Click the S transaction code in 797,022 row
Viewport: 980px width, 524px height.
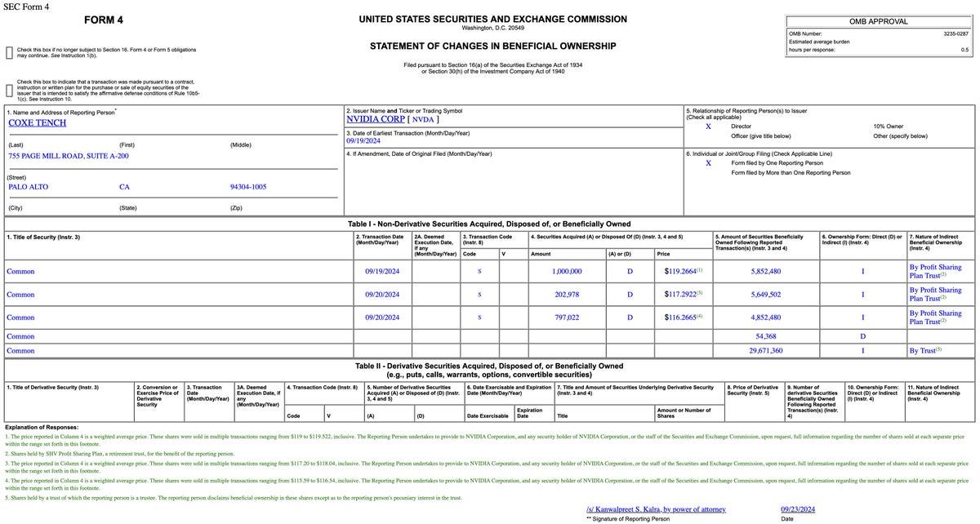tap(479, 318)
